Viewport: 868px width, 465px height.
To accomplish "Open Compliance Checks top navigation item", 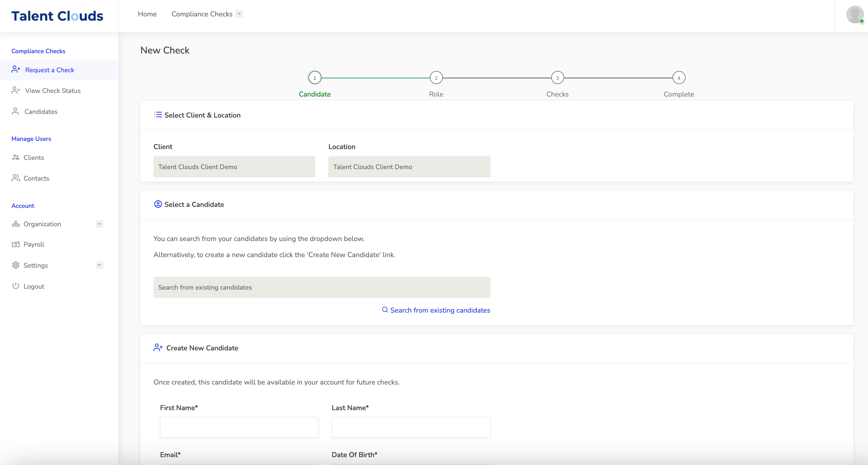I will pos(202,14).
